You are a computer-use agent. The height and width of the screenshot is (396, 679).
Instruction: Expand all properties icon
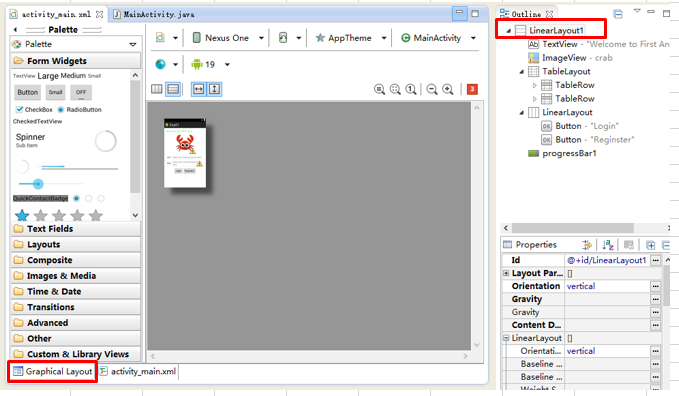tap(650, 245)
